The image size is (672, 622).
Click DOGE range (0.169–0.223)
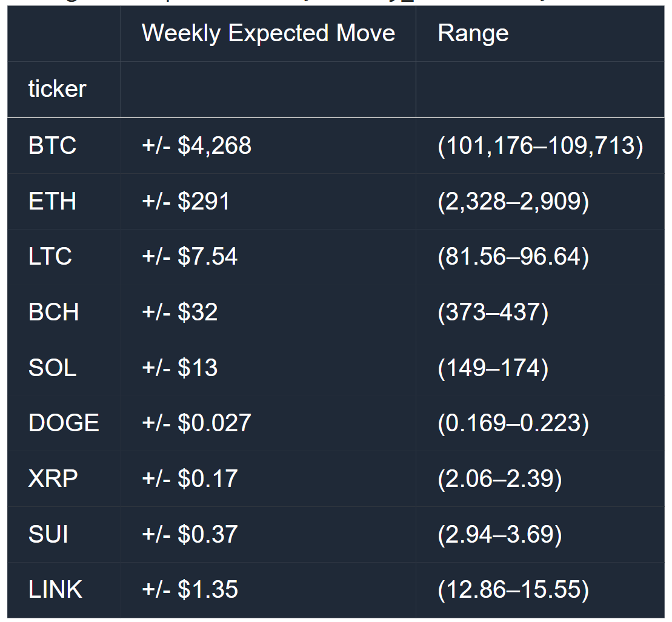pyautogui.click(x=513, y=423)
